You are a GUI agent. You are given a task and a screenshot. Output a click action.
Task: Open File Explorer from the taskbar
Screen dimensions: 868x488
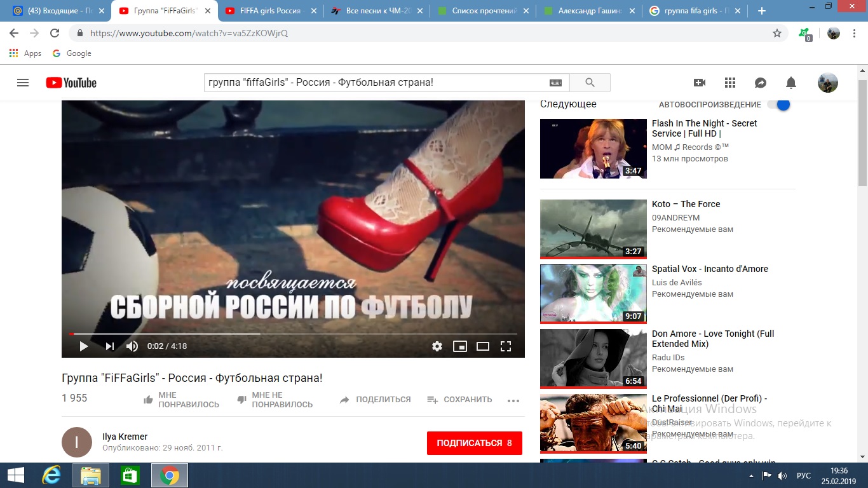click(91, 475)
